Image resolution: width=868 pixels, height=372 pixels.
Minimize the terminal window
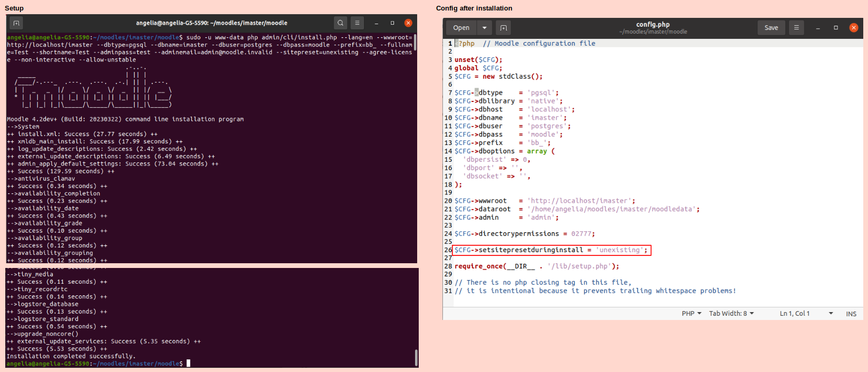[377, 23]
